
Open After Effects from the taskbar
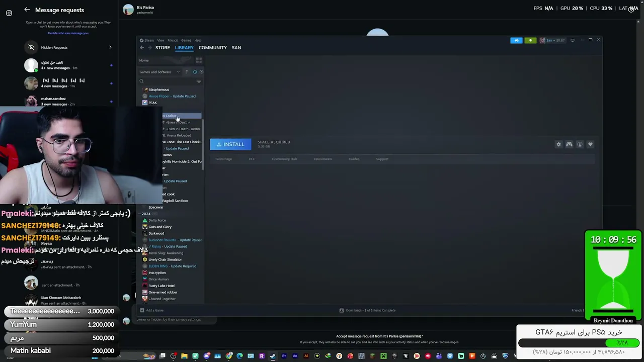click(295, 356)
